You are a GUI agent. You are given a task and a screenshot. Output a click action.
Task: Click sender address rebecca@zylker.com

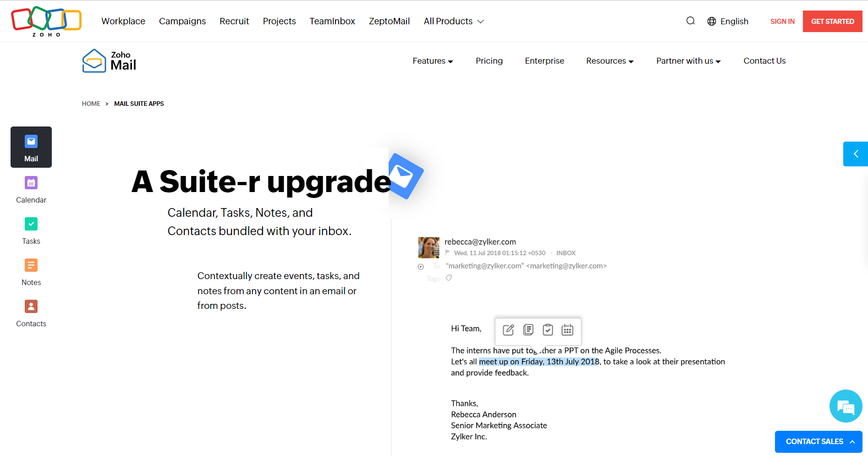(480, 242)
